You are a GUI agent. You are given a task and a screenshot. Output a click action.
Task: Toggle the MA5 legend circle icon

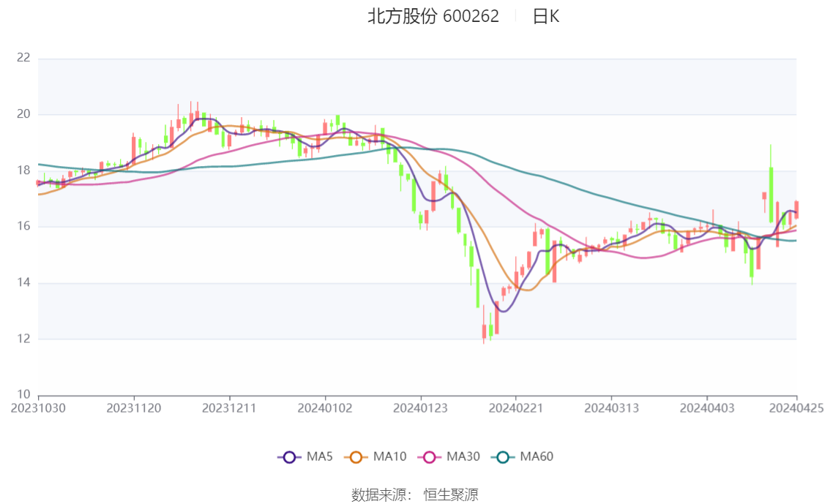[x=289, y=457]
